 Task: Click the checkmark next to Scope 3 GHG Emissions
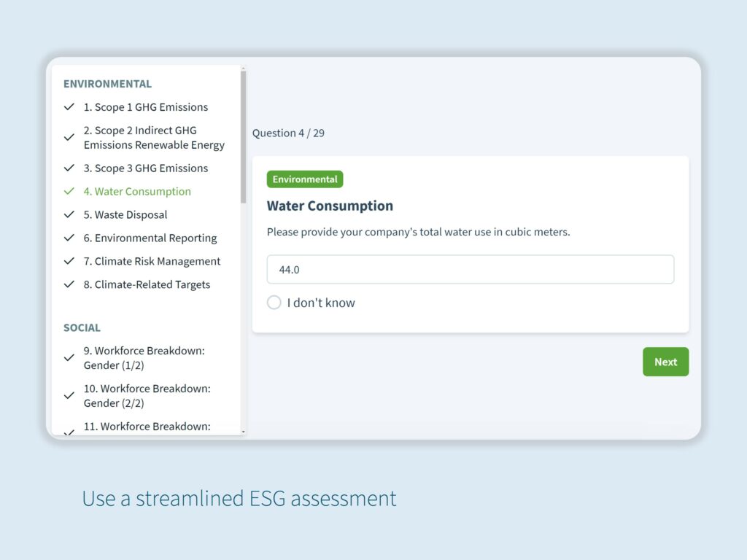(x=69, y=168)
